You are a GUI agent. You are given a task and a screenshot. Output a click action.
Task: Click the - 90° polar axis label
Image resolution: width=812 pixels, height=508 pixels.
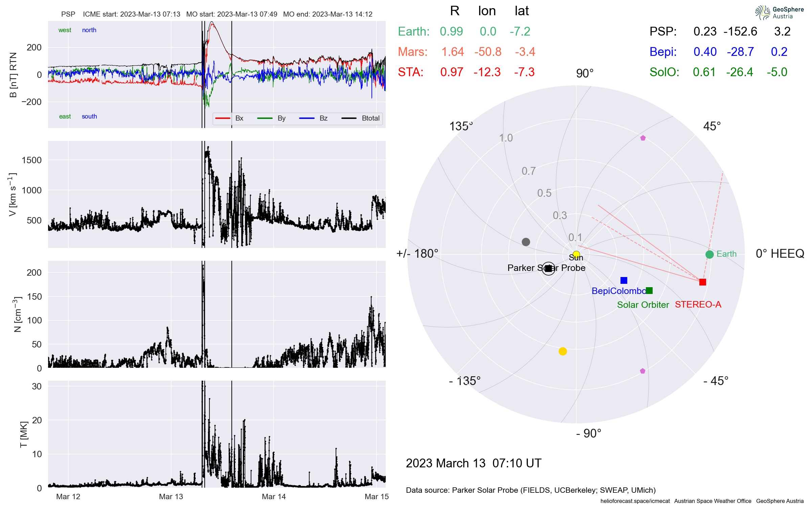click(589, 433)
